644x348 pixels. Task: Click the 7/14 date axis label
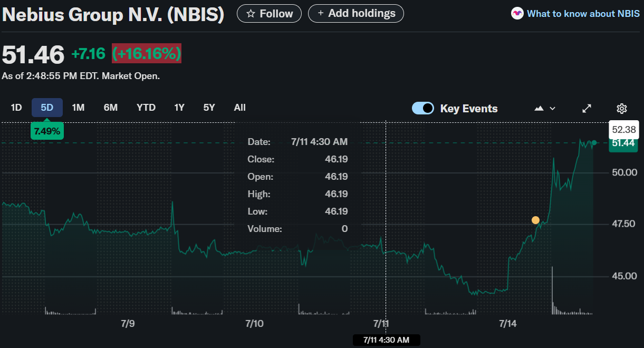tap(507, 323)
